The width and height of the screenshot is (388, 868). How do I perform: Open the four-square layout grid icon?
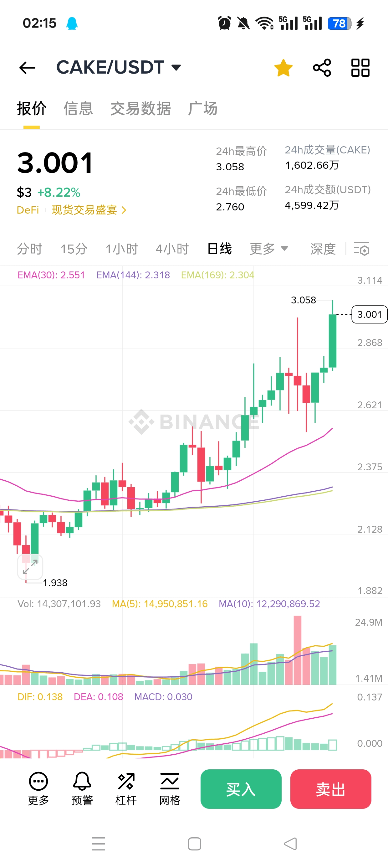point(360,68)
